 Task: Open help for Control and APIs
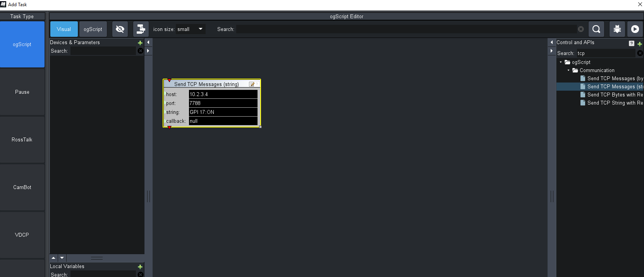[632, 43]
